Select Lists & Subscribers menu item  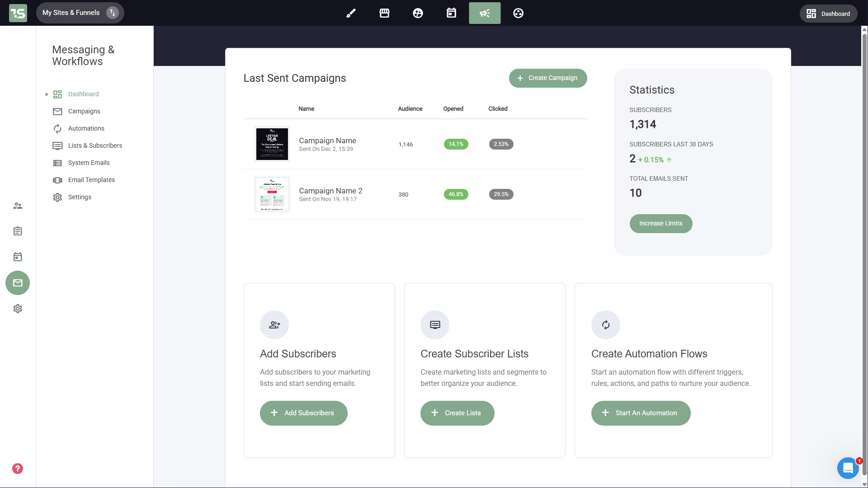[95, 145]
